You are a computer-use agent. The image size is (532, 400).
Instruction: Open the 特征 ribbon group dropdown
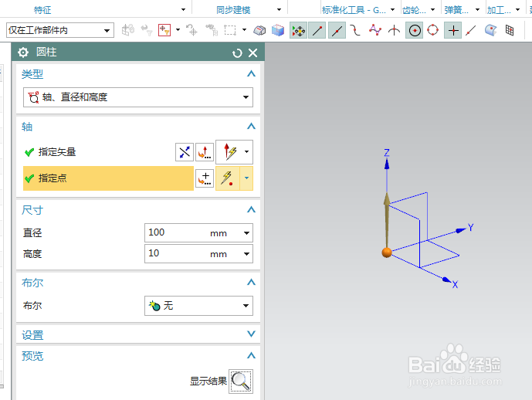pos(183,9)
